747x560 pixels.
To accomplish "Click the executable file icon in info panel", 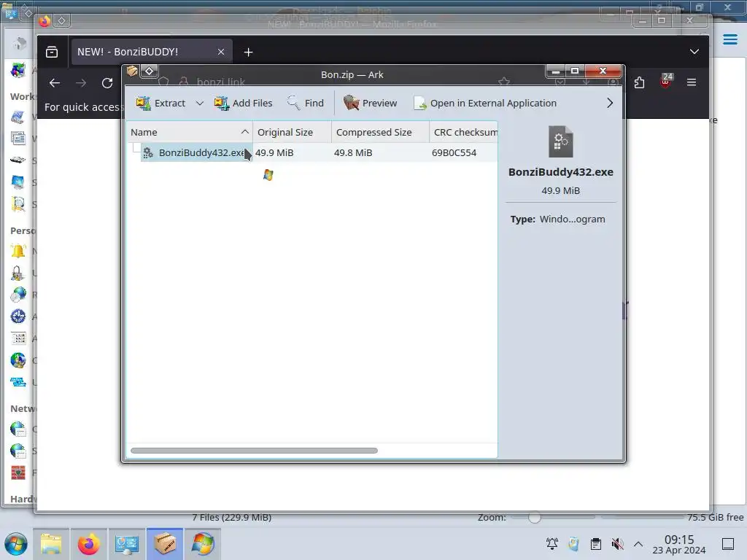I will pyautogui.click(x=561, y=142).
